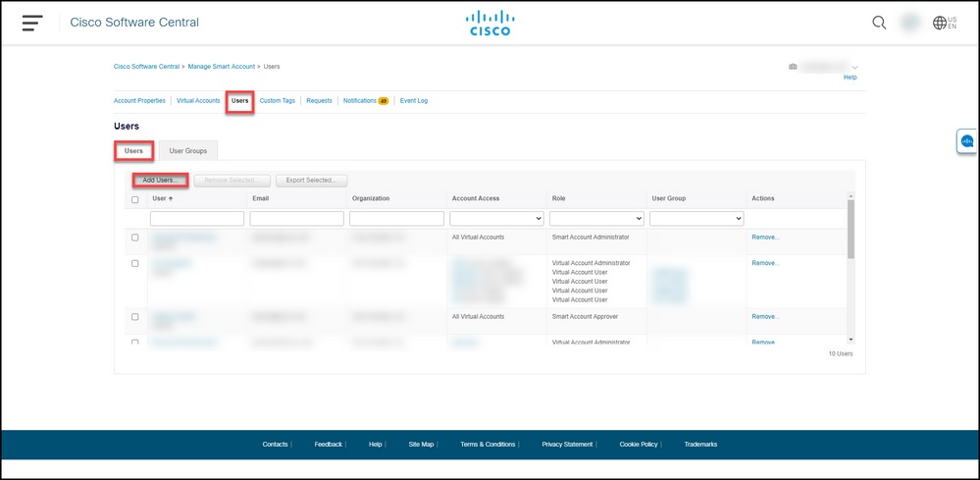Click the Cisco Software Central header title
980x480 pixels.
(x=134, y=23)
